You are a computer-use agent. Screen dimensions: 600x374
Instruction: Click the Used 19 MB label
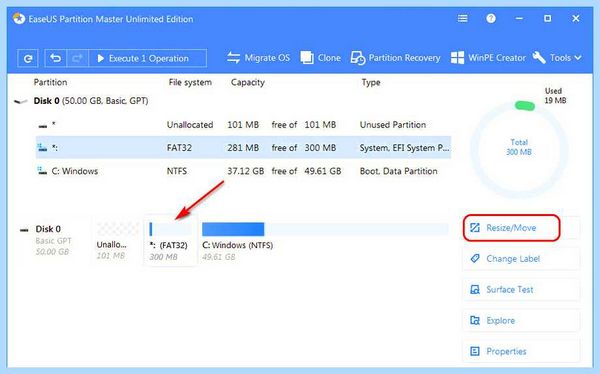555,96
